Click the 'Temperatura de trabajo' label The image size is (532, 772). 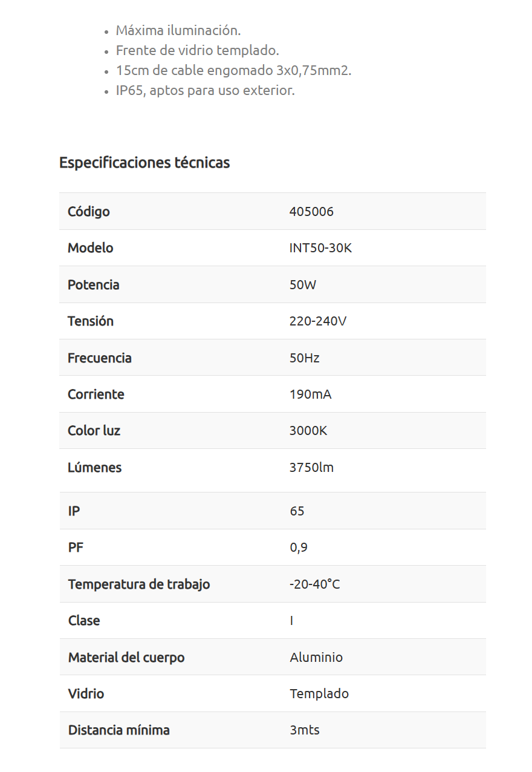coord(139,584)
